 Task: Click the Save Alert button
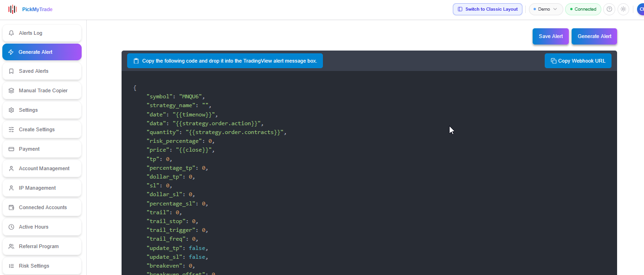(x=551, y=36)
